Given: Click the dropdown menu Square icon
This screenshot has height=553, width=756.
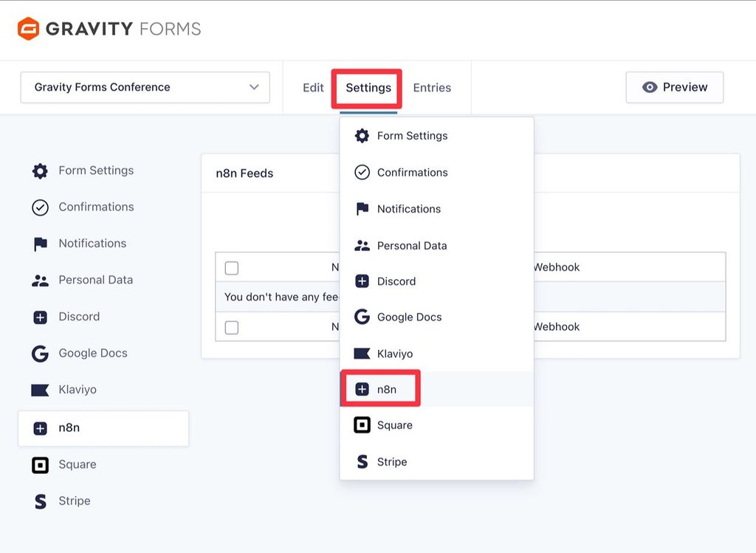Looking at the screenshot, I should [362, 425].
